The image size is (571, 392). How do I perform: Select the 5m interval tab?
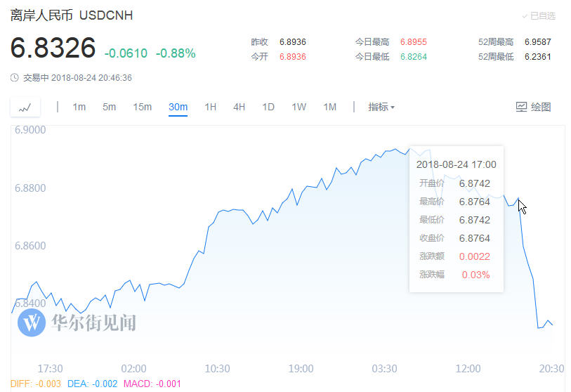pyautogui.click(x=109, y=107)
